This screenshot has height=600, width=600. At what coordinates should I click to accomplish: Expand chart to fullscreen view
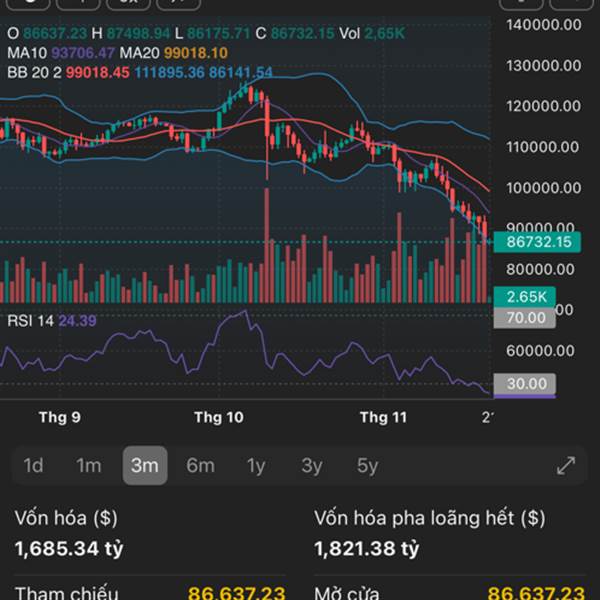tap(566, 465)
